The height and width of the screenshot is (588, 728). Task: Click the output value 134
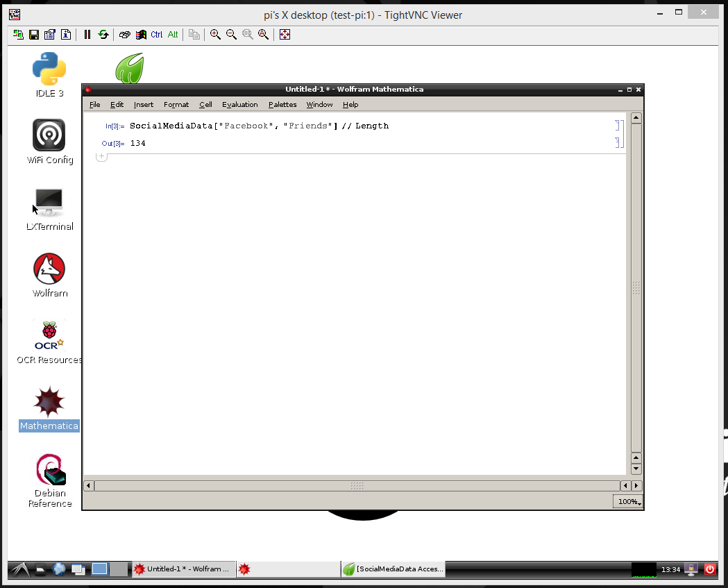[x=138, y=143]
